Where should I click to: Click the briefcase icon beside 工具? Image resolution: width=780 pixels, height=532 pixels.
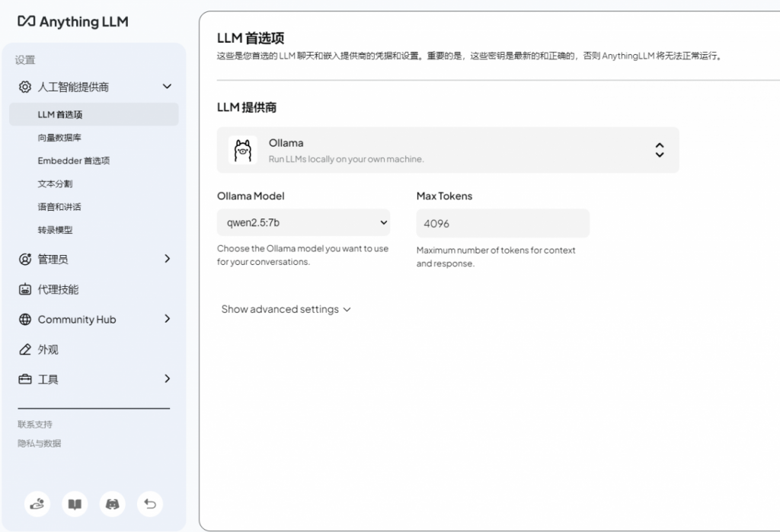click(24, 379)
